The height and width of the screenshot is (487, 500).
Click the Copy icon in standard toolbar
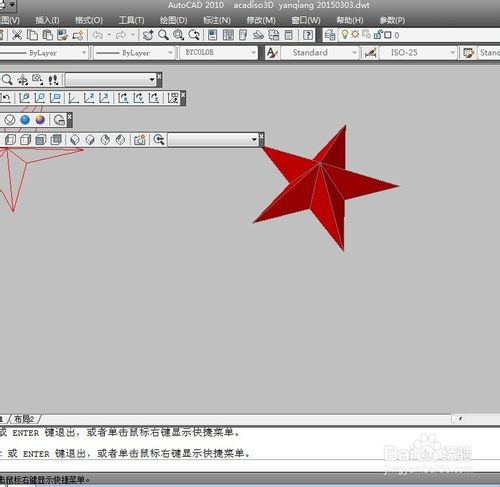(x=32, y=35)
